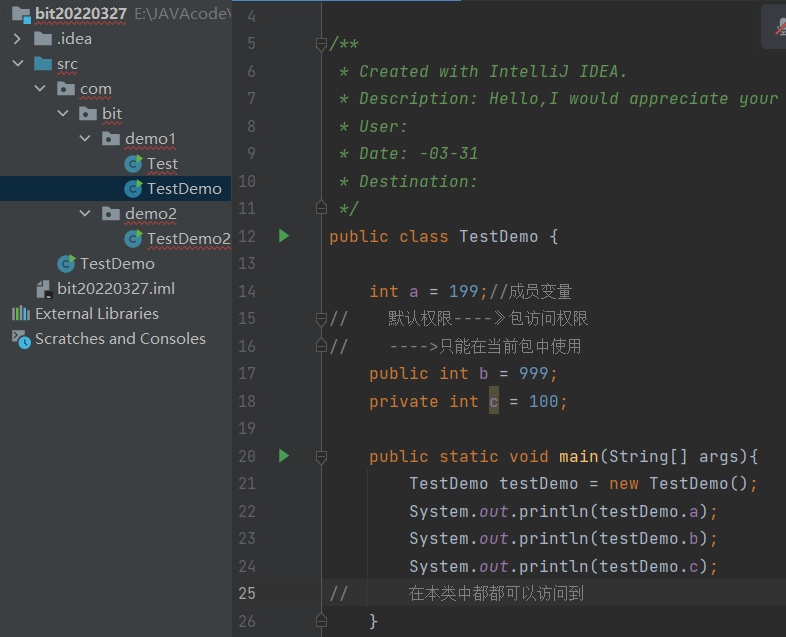The image size is (786, 637).
Task: Click the Test class icon
Action: (x=133, y=164)
